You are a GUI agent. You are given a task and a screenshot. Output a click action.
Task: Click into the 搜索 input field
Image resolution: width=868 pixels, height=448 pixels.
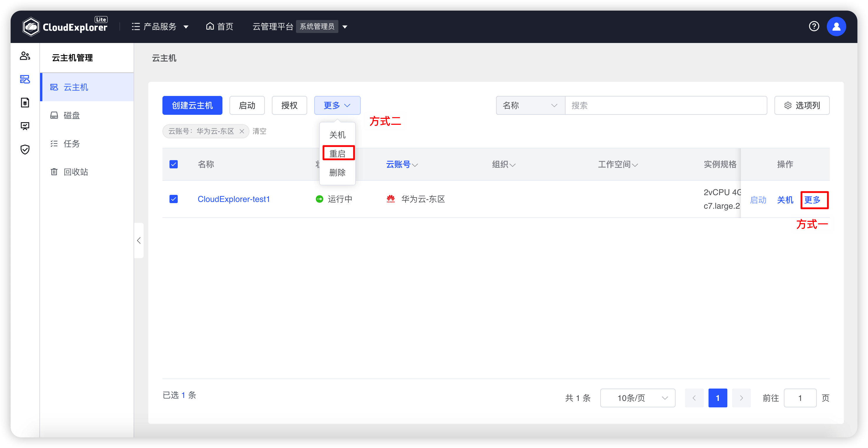[666, 105]
